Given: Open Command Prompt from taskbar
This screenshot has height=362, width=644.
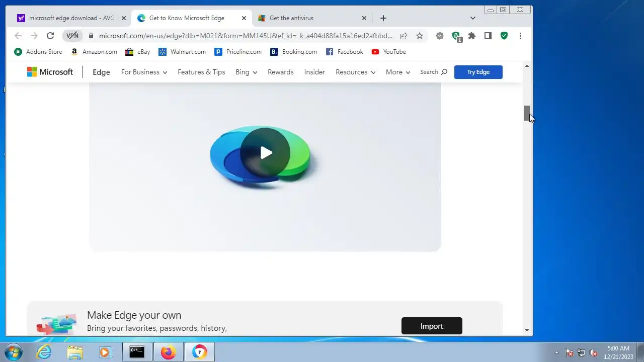Looking at the screenshot, I should click(x=137, y=352).
